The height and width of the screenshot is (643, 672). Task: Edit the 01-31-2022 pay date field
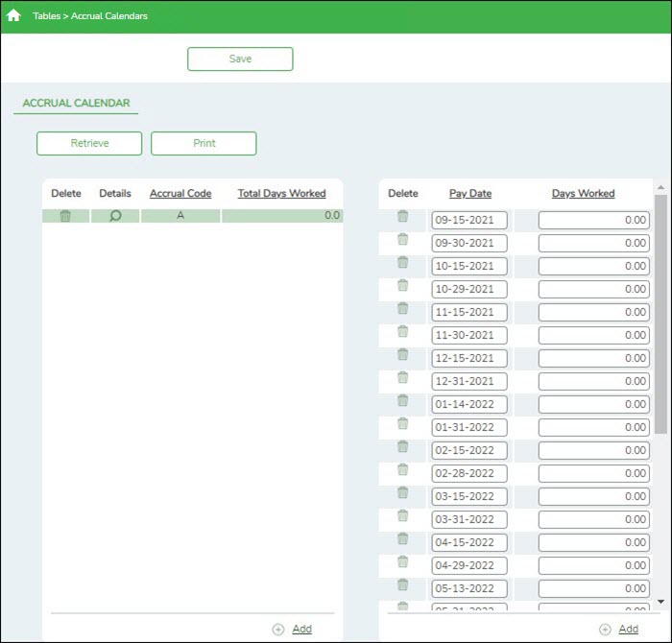click(x=469, y=427)
